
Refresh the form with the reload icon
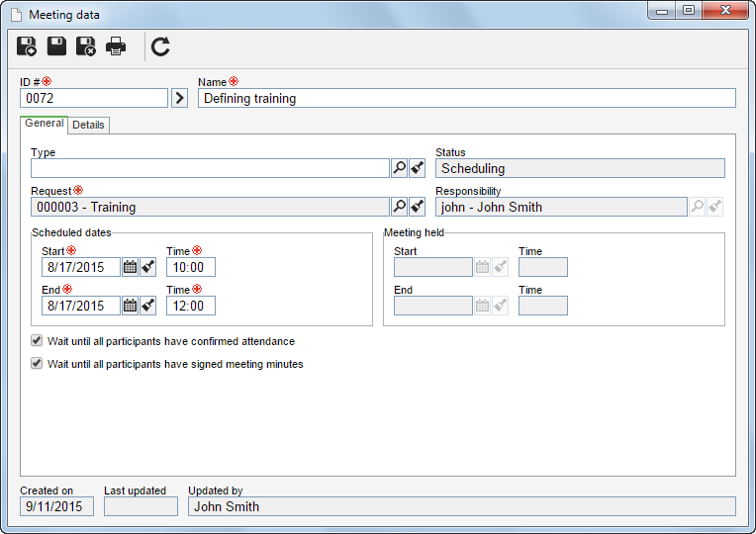[x=160, y=46]
